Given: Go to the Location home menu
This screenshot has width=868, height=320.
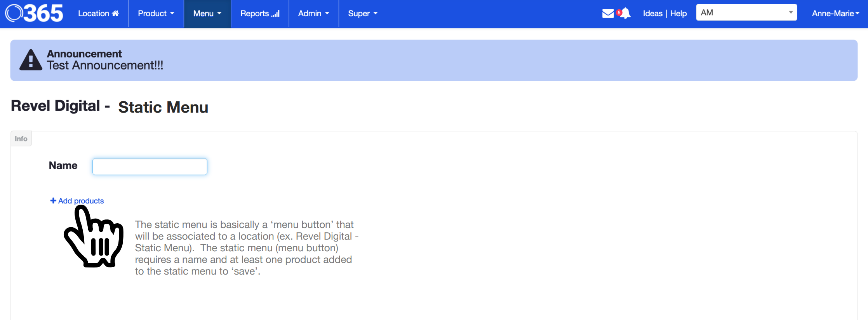Looking at the screenshot, I should click(x=98, y=14).
